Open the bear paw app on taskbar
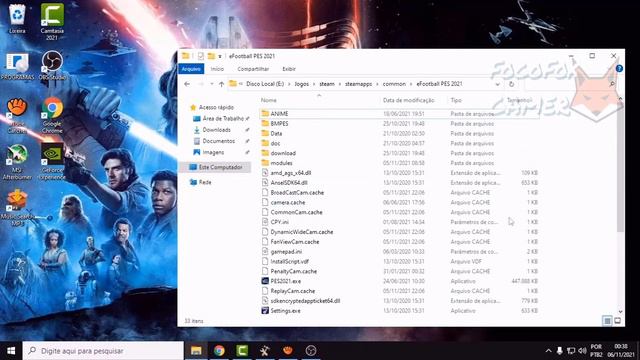The height and width of the screenshot is (360, 640). (x=288, y=351)
